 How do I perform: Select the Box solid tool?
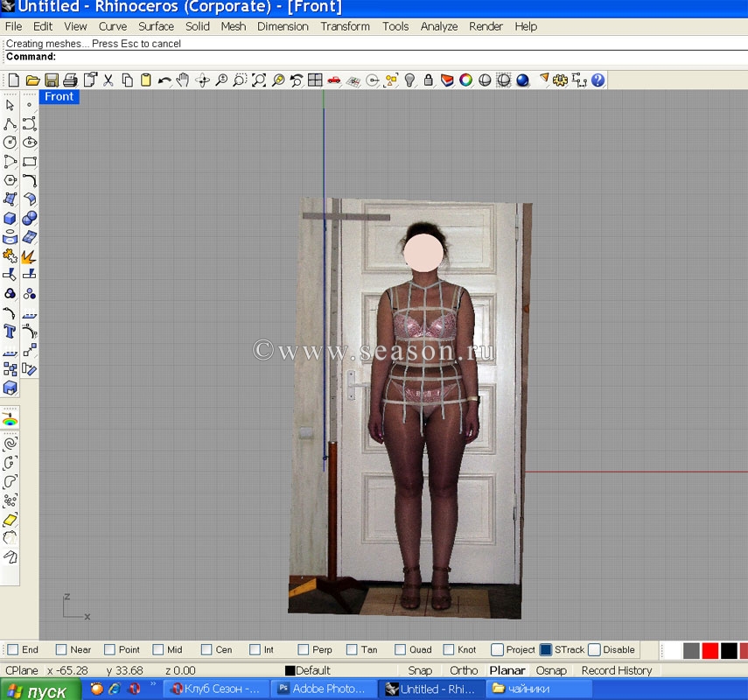pos(10,219)
